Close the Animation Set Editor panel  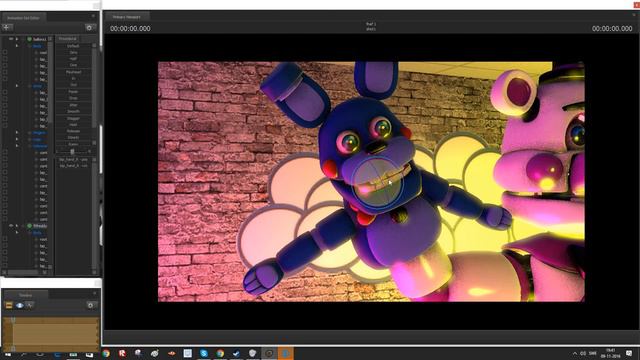93,16
